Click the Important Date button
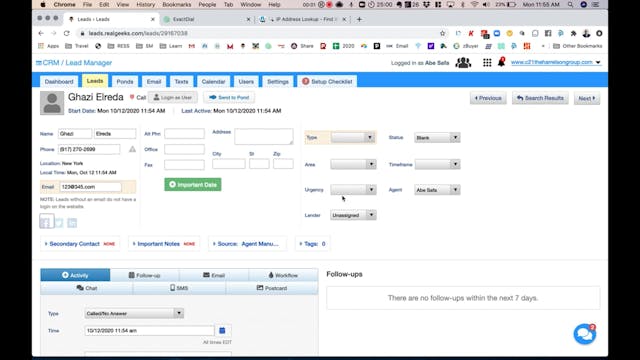Image resolution: width=640 pixels, height=360 pixels. (x=193, y=184)
